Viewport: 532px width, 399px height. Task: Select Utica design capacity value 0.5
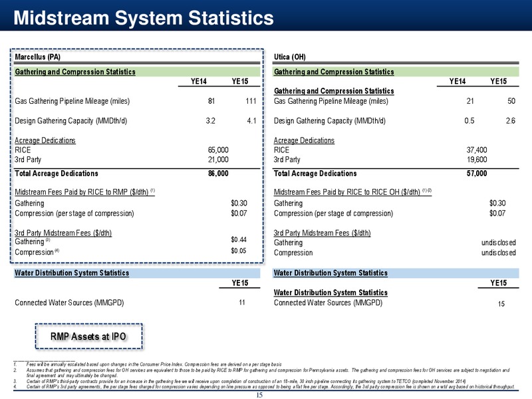pyautogui.click(x=469, y=121)
